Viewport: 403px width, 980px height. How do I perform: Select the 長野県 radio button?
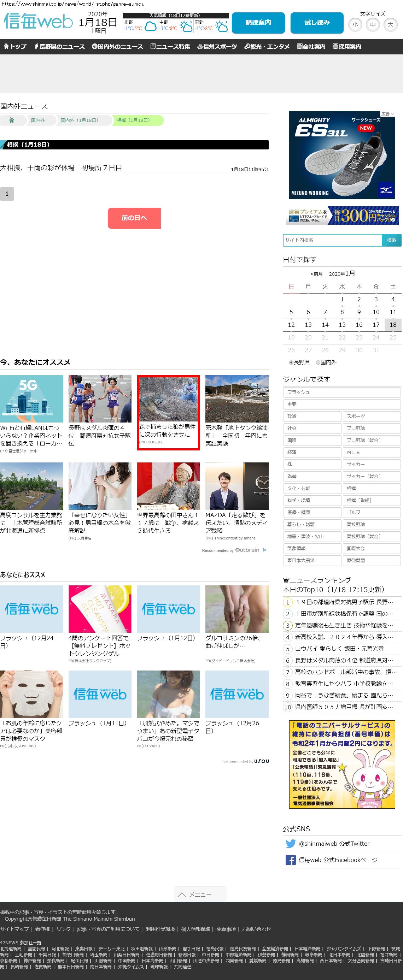[x=291, y=362]
